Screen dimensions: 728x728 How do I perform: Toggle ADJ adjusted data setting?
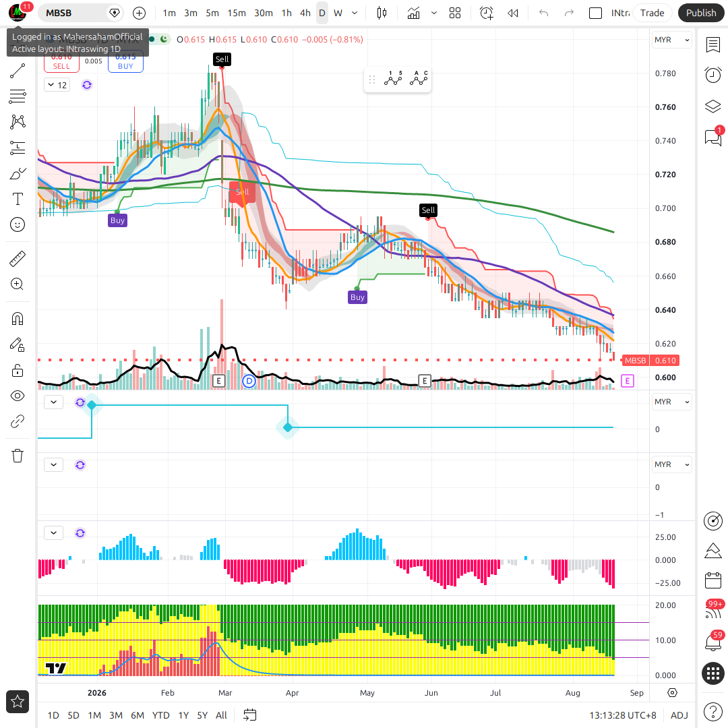click(679, 715)
